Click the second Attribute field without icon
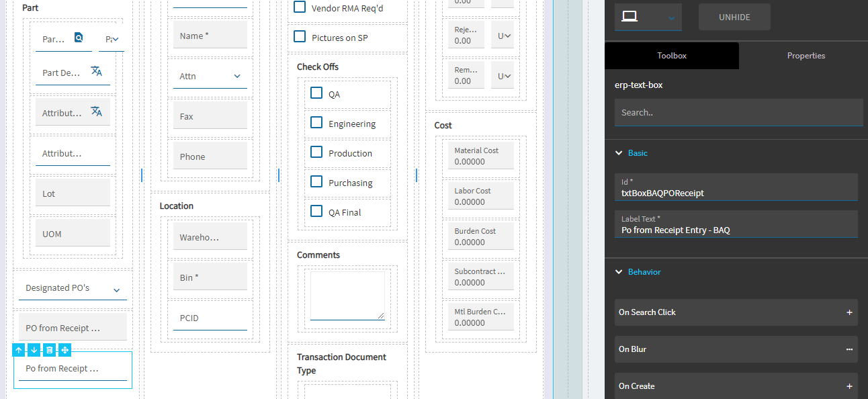Screen dimensions: 868x399 [73, 152]
